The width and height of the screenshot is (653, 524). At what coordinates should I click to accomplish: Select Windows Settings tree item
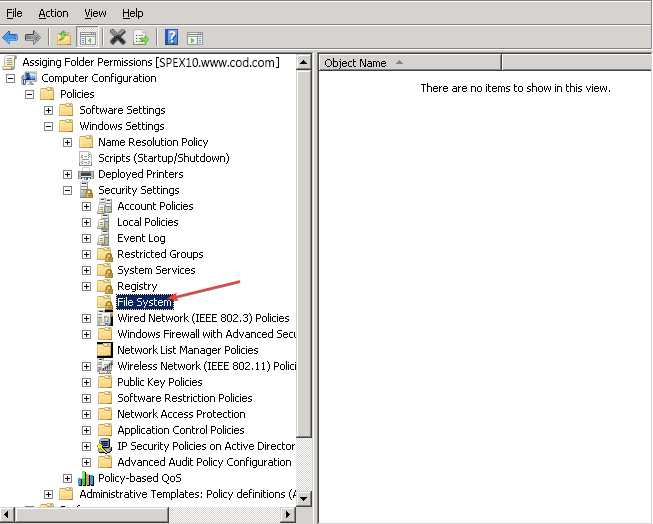[122, 126]
